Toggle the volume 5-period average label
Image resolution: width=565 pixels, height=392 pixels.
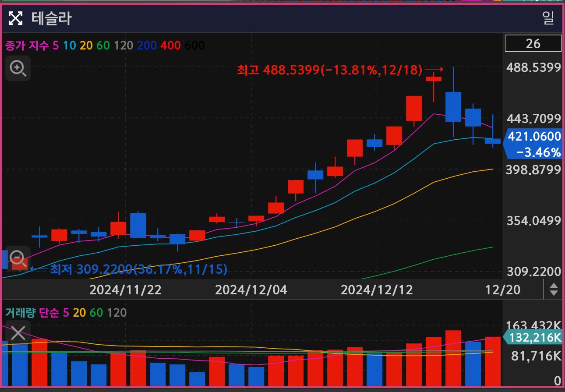coord(66,313)
